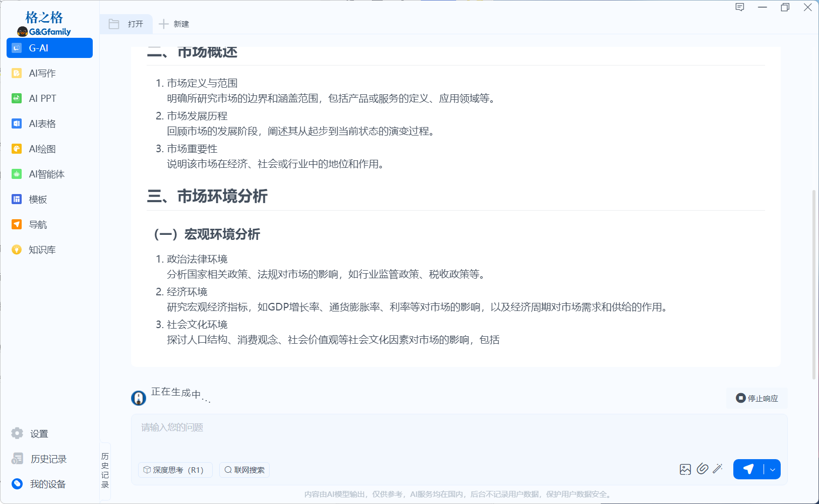Open the 设置 gear icon
Screen dimensions: 819x504
pos(17,433)
